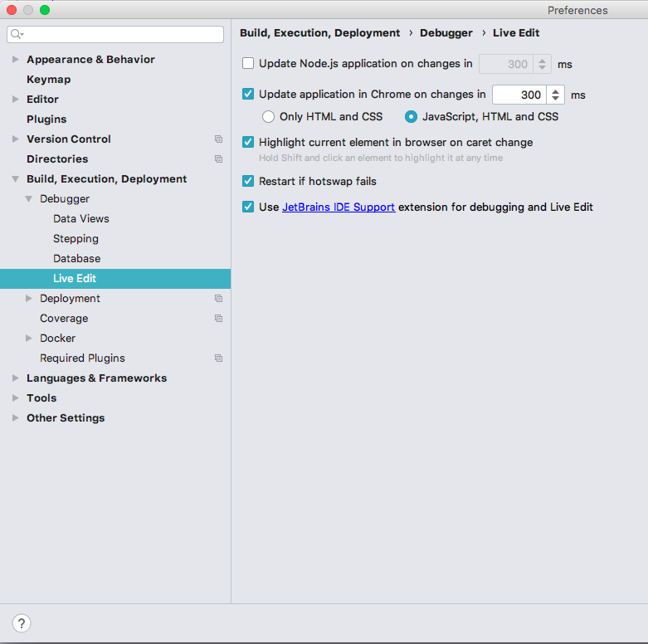
Task: Expand the Editor section
Action: tap(16, 100)
